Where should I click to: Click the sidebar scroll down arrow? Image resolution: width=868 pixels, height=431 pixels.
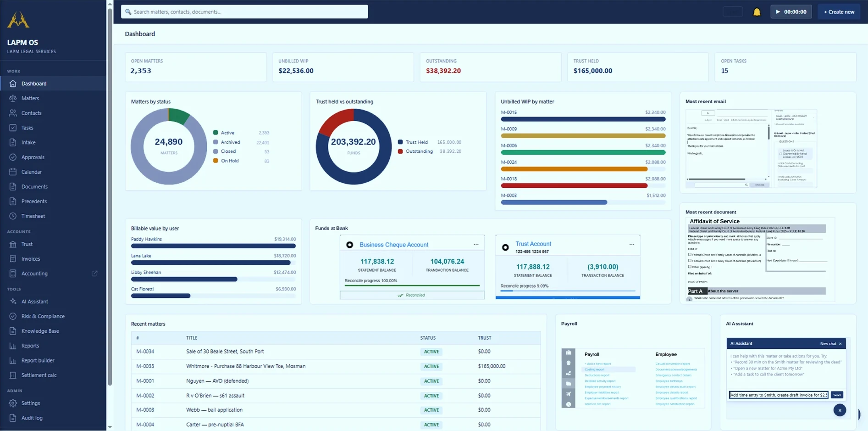click(110, 427)
